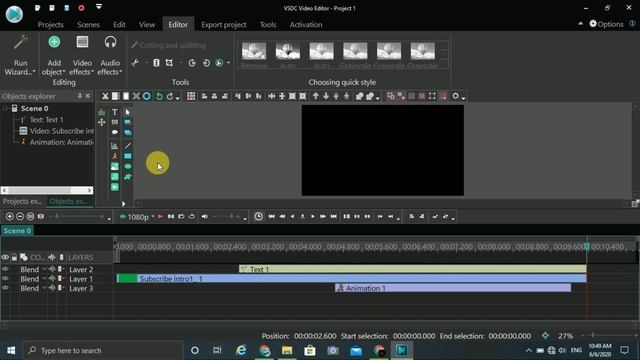Select the Text tool T icon

[115, 112]
